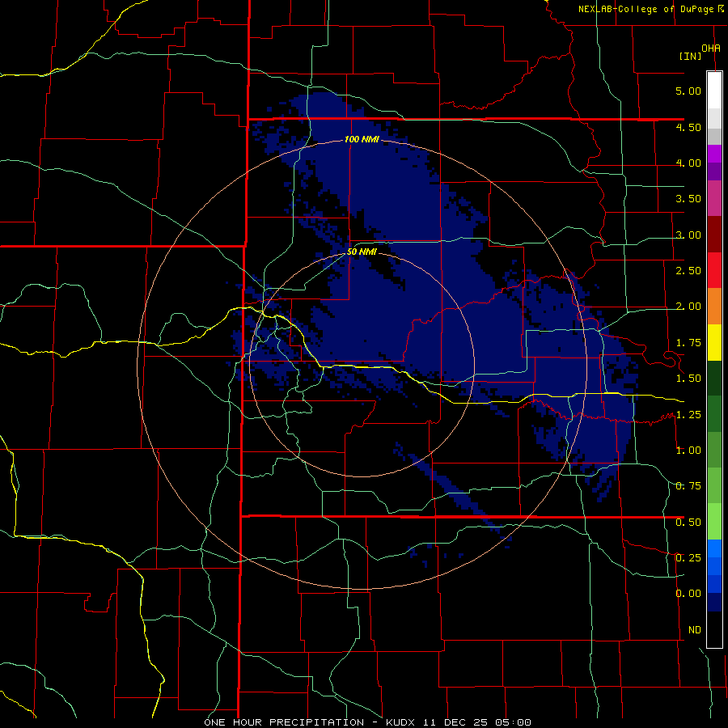
Task: Click the 1.00 legend value
Action: [x=688, y=451]
